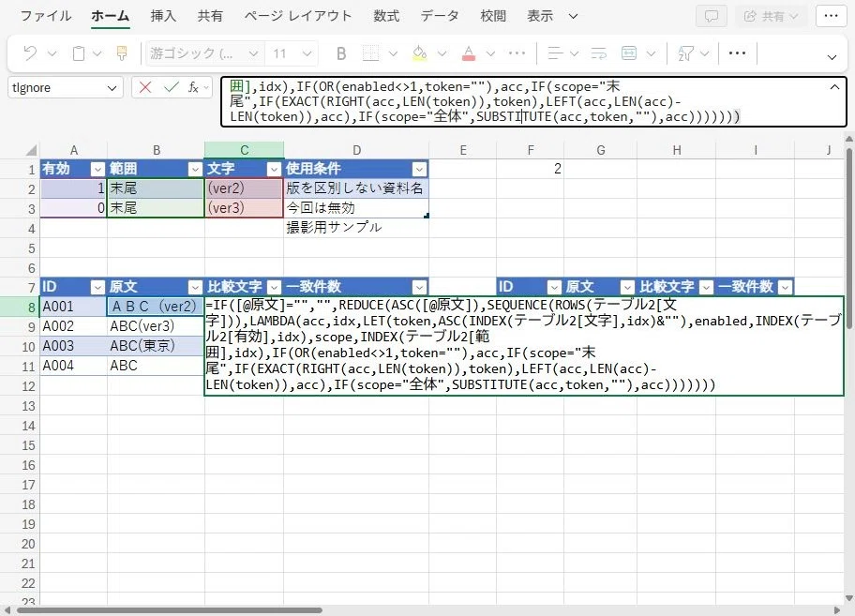This screenshot has height=616, width=855.
Task: Open the ファイル menu
Action: pyautogui.click(x=46, y=16)
